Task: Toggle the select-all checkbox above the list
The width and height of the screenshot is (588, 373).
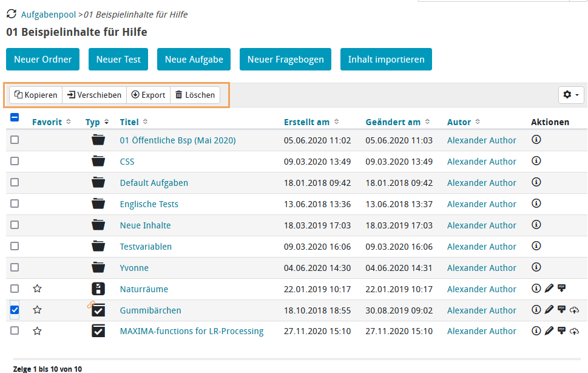Action: [14, 117]
